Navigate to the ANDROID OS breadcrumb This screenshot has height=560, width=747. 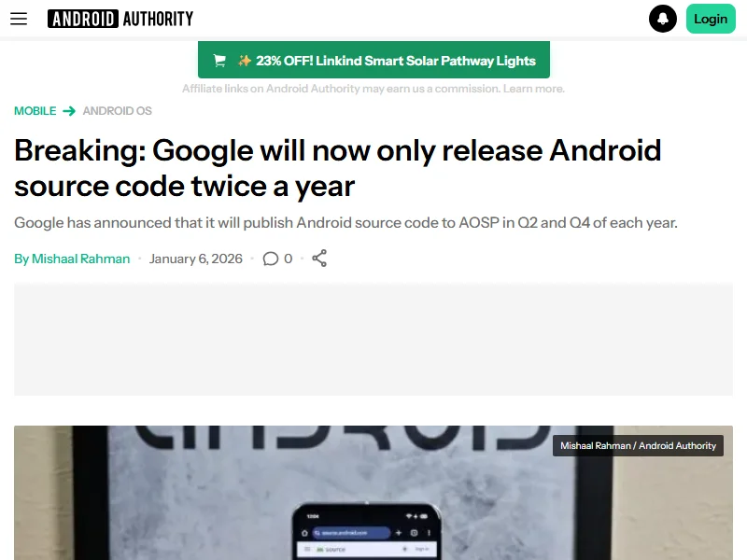[x=117, y=111]
